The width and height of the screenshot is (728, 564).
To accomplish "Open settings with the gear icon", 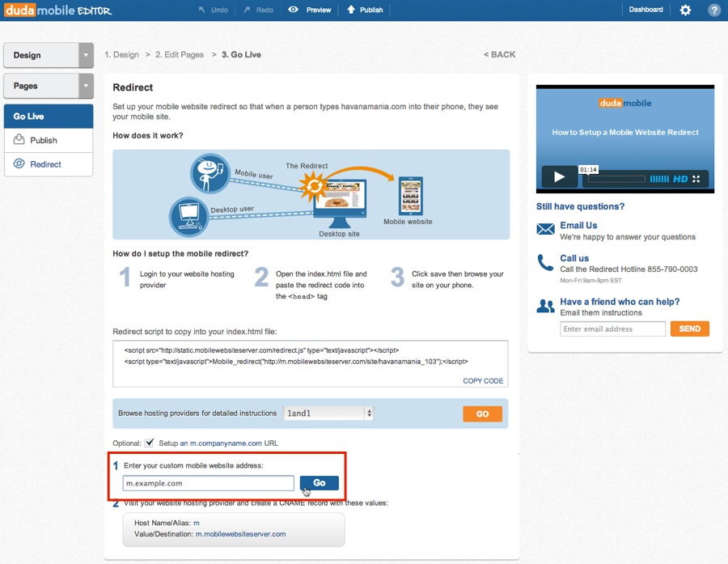I will (x=685, y=10).
